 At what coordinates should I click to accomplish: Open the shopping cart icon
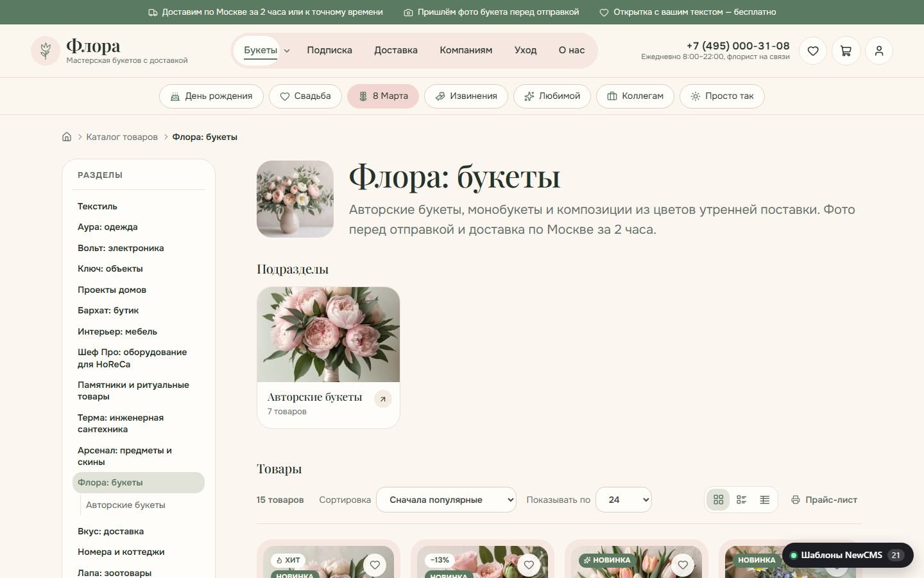click(846, 51)
